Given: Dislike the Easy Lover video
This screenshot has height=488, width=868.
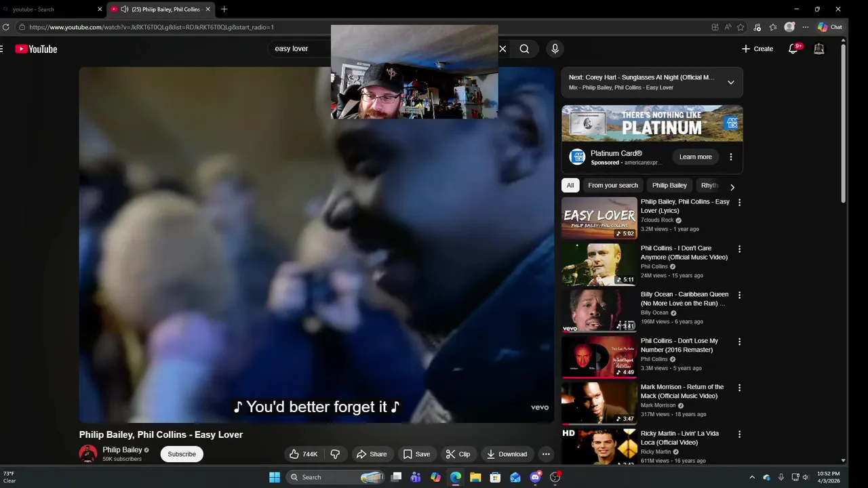Looking at the screenshot, I should (335, 454).
